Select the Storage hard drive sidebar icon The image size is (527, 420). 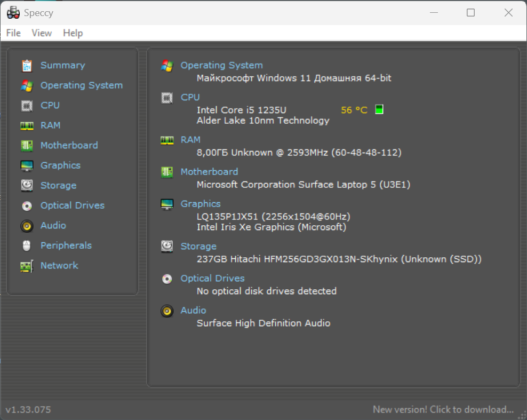(27, 186)
